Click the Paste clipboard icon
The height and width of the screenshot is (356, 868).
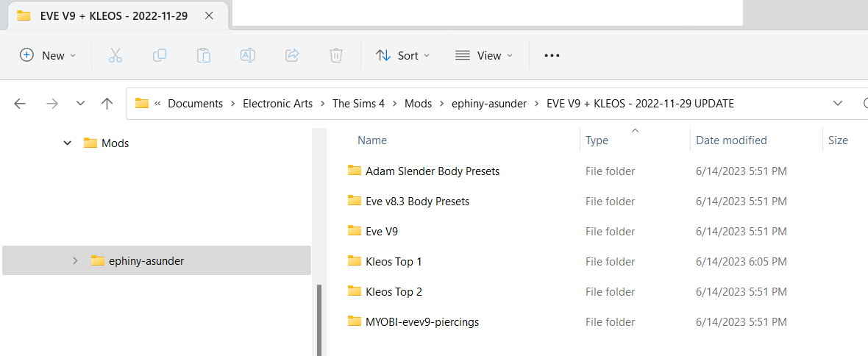pos(204,55)
